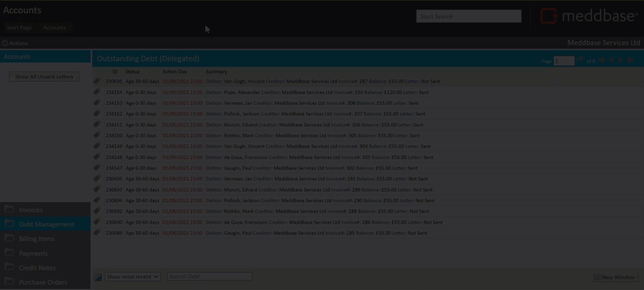Navigate to Start Page breadcrumb
This screenshot has width=644, height=290.
coord(19,28)
